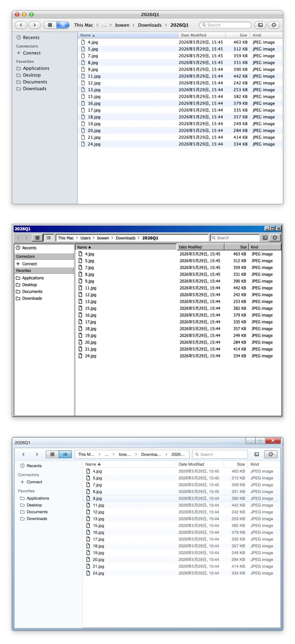Viewport: 295px width, 644px height.
Task: Focus the Search field in the classic gray window
Action: (x=235, y=238)
